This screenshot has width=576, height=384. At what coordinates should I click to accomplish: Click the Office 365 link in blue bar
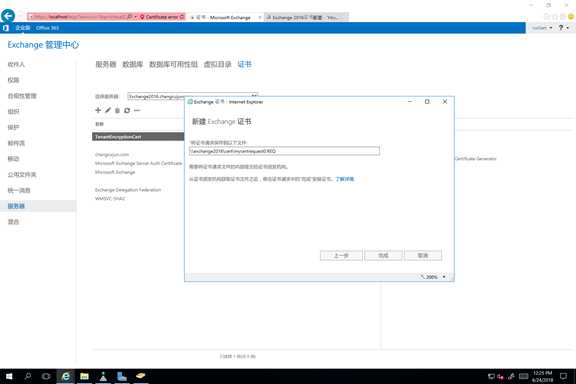[47, 28]
